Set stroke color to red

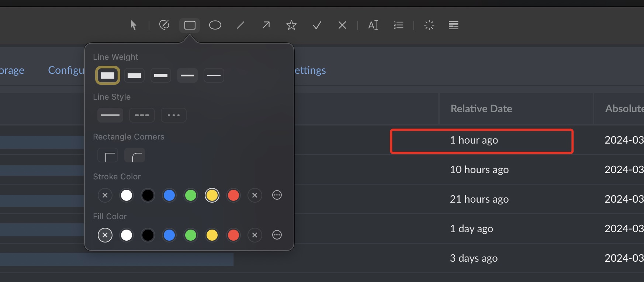tap(233, 195)
